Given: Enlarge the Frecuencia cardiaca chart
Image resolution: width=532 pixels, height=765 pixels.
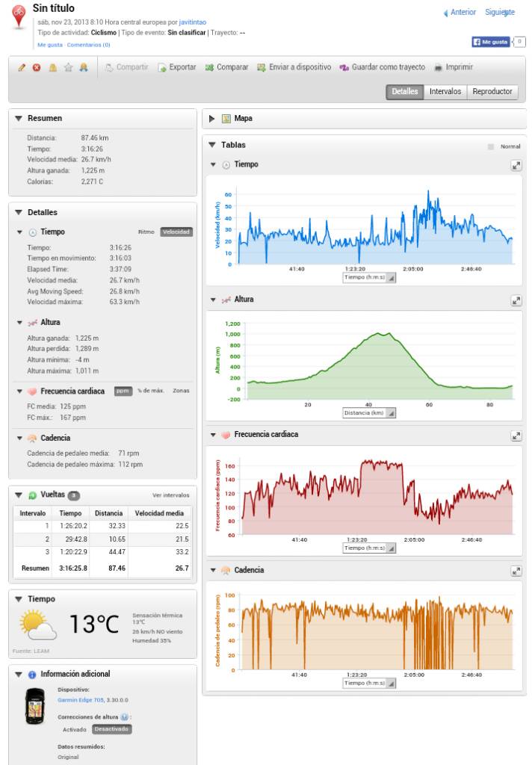Looking at the screenshot, I should [x=516, y=436].
